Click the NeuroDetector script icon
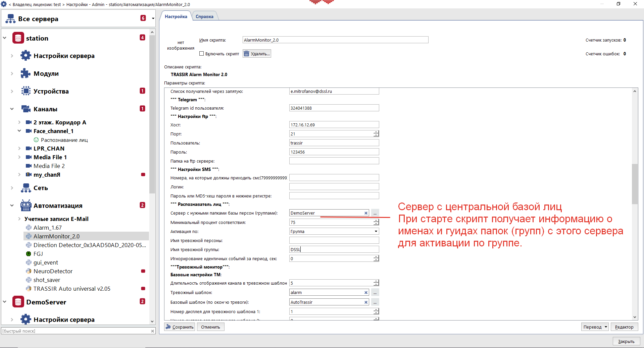 (29, 271)
